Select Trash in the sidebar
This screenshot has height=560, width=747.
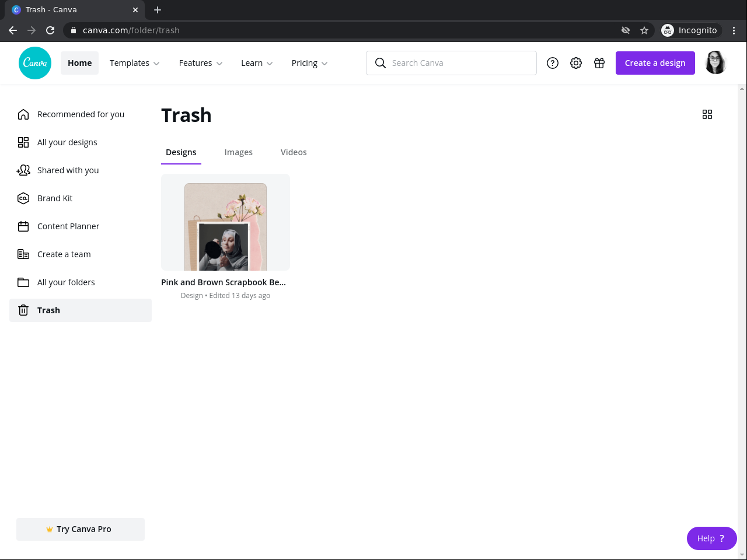tap(81, 310)
